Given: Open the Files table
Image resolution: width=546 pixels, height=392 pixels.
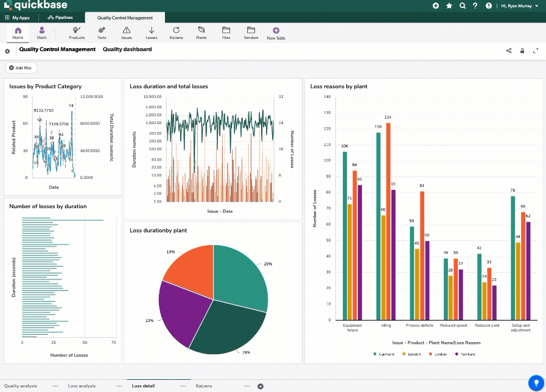Looking at the screenshot, I should pyautogui.click(x=226, y=33).
